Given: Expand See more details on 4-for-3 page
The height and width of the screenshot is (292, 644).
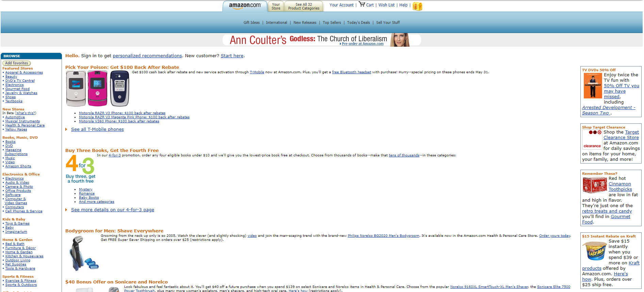Looking at the screenshot, I should [x=113, y=210].
